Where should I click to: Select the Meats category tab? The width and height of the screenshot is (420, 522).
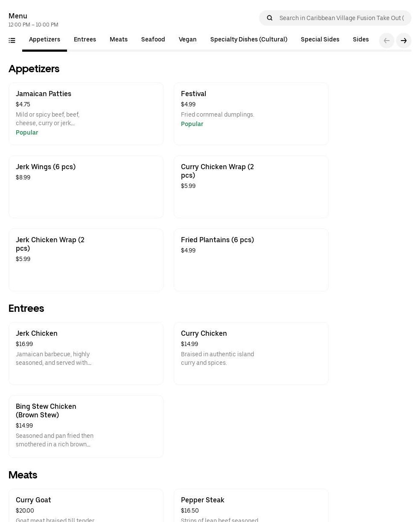click(119, 40)
